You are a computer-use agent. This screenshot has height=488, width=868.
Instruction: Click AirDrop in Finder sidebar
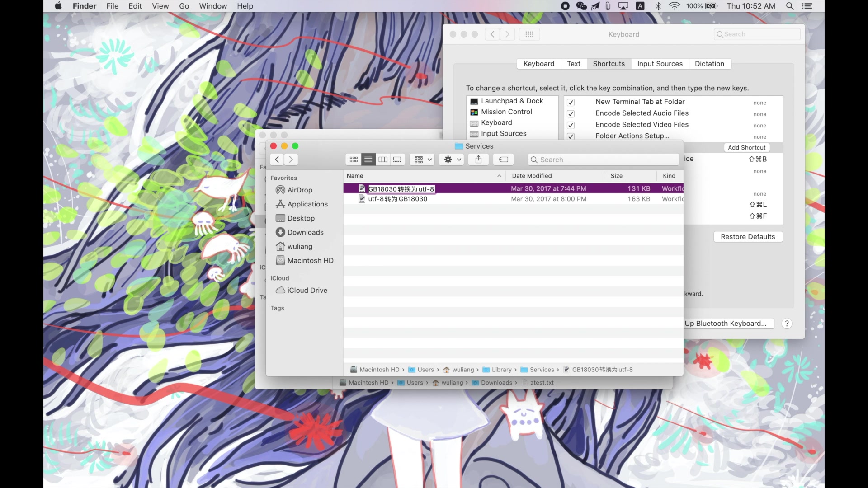pos(300,189)
